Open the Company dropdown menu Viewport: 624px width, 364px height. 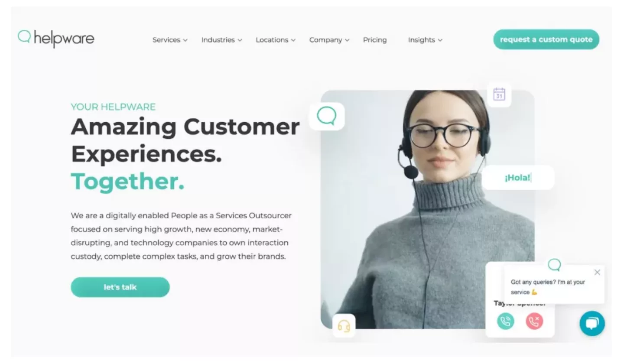coord(329,40)
